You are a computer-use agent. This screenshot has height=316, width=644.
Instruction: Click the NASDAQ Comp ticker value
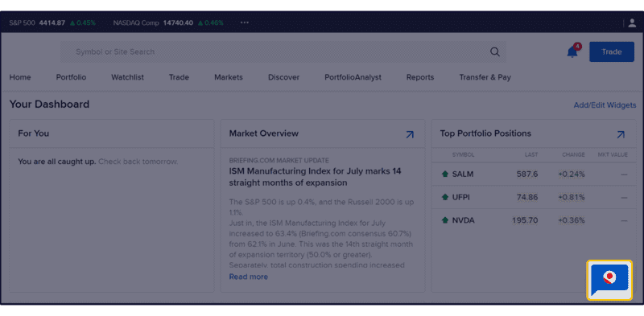(178, 23)
